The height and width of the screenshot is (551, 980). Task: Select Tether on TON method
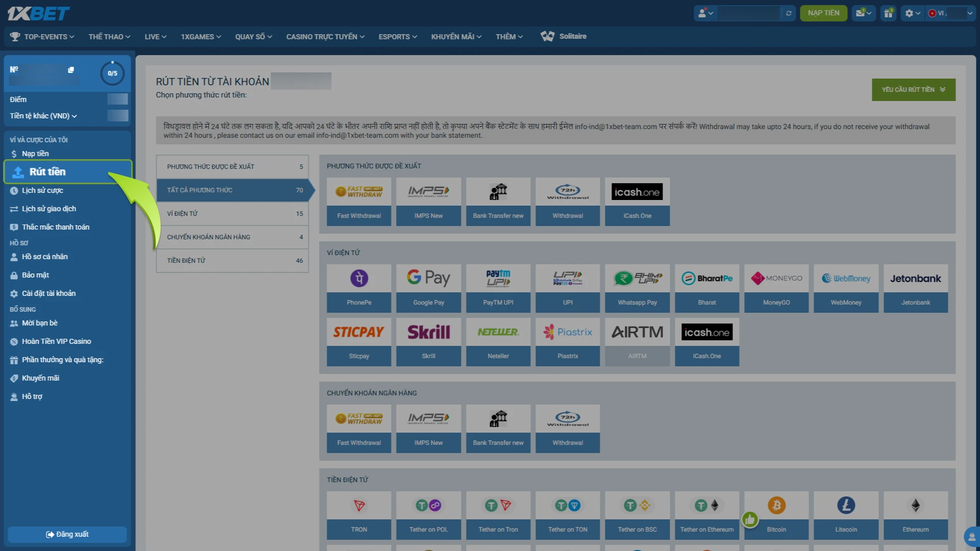[568, 515]
